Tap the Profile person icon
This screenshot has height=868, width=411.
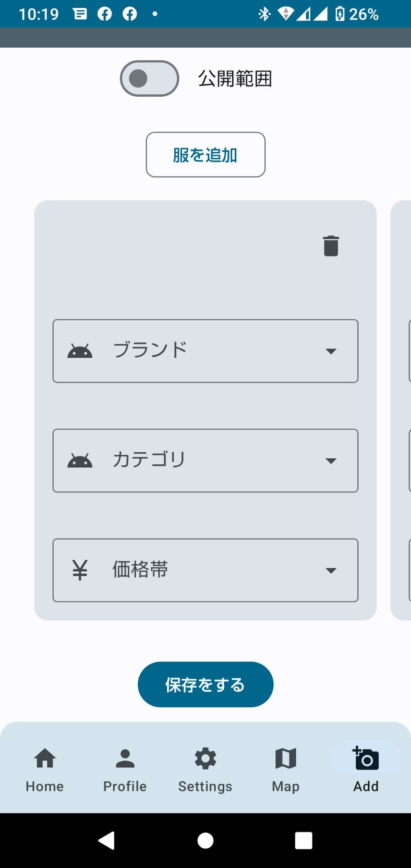tap(125, 758)
